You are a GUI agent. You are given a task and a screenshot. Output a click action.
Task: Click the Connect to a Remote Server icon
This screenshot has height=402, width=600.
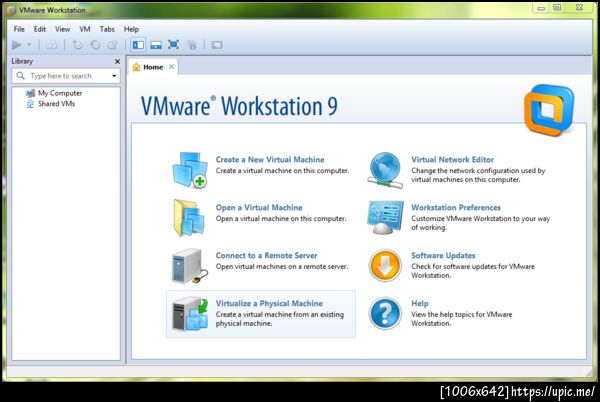(190, 266)
